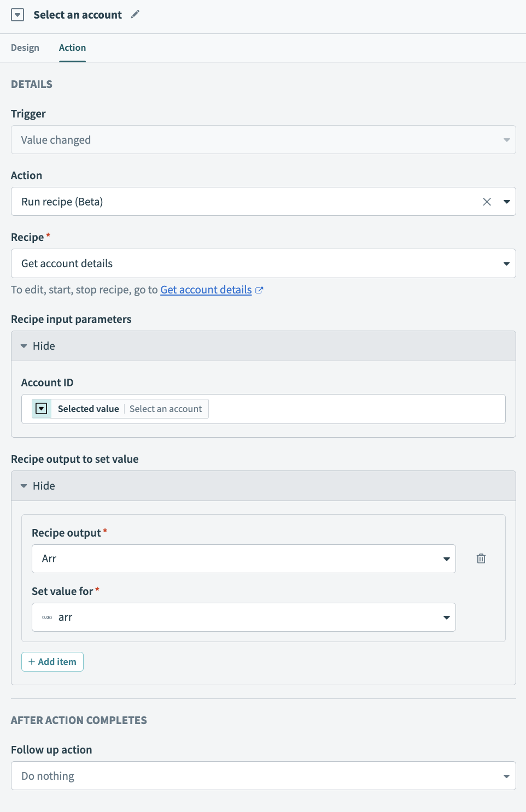Switch to the Design tab
Image resolution: width=526 pixels, height=812 pixels.
[x=25, y=48]
